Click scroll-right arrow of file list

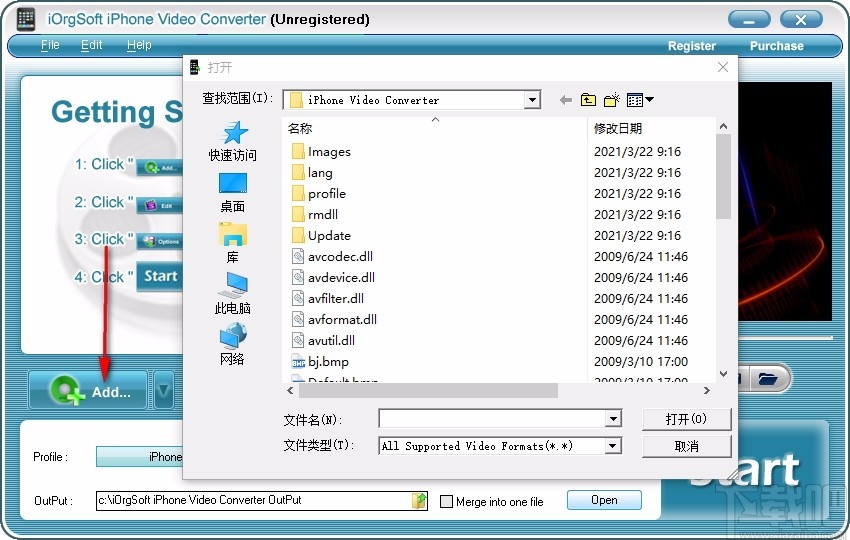[x=706, y=390]
